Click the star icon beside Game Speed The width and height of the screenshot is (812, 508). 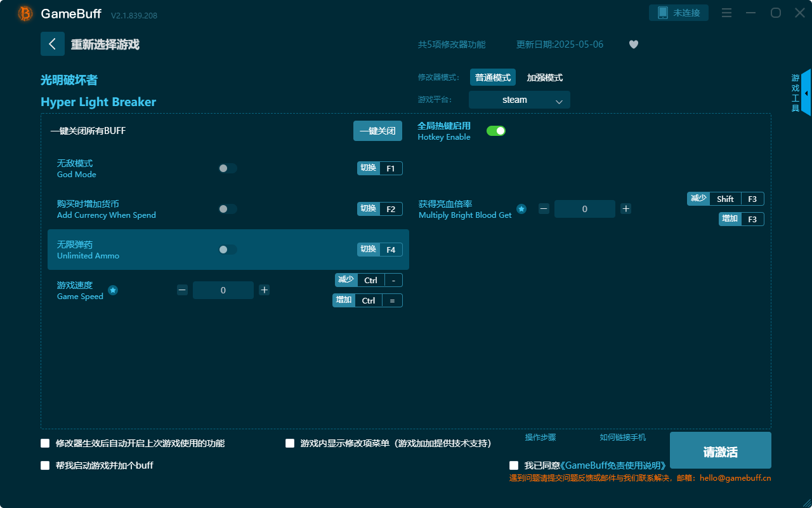coord(113,290)
